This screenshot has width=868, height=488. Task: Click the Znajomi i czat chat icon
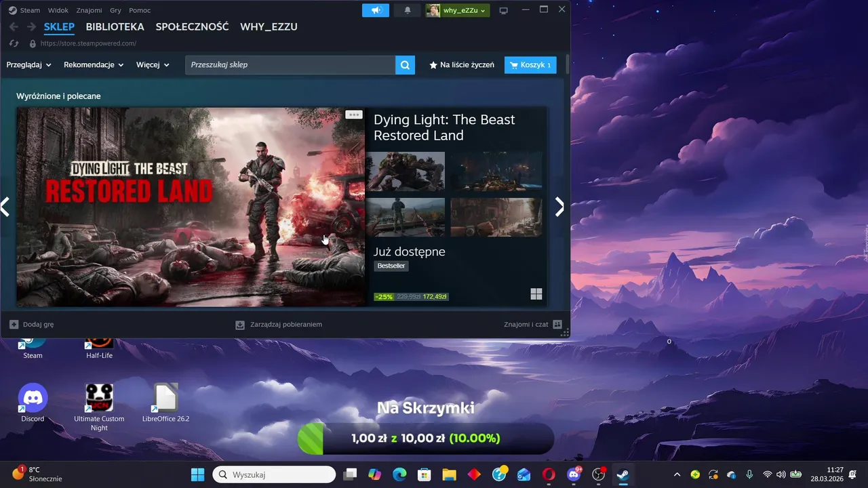(557, 325)
